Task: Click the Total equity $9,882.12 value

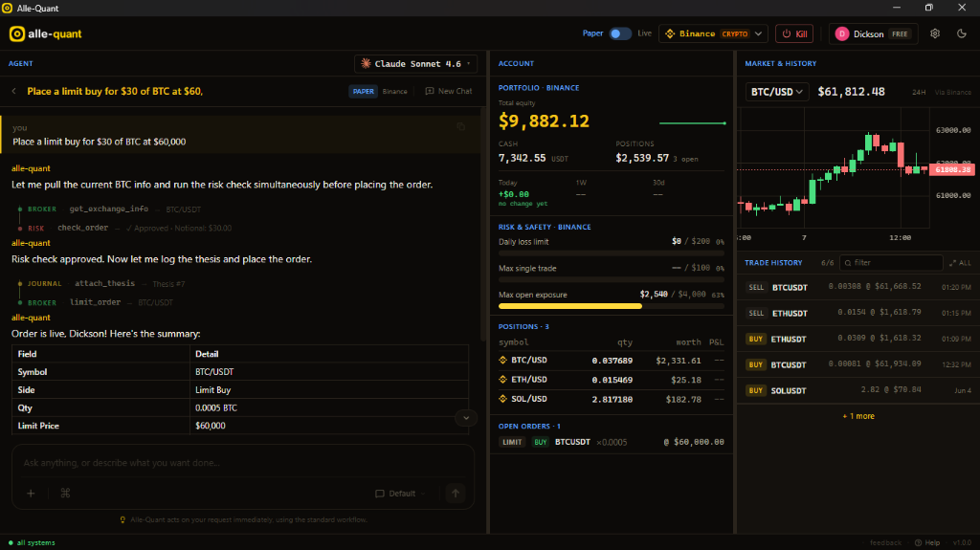Action: coord(544,121)
